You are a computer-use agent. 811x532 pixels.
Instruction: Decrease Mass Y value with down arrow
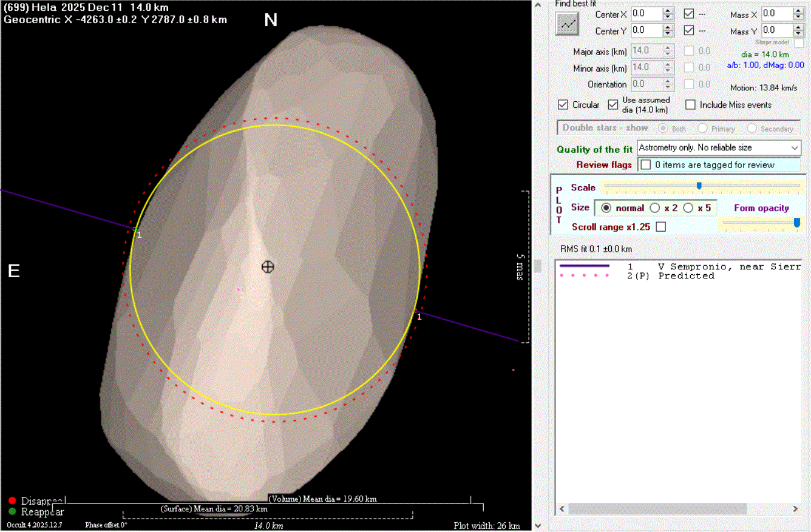tap(799, 34)
